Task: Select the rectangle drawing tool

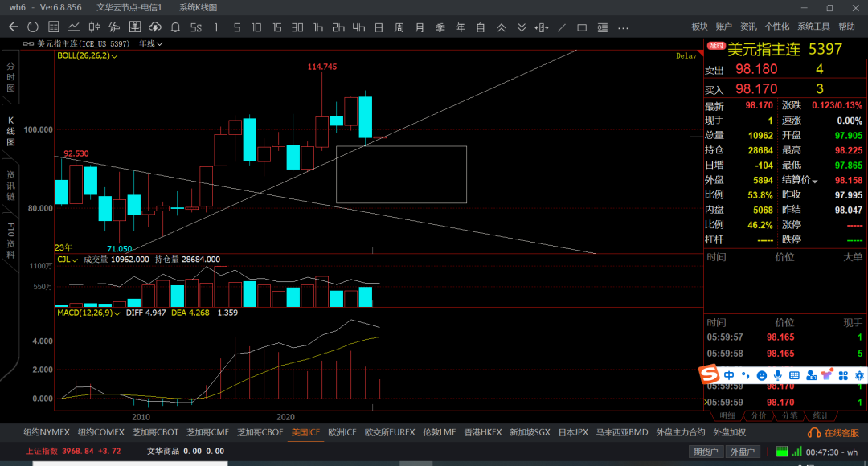Action: coord(582,27)
